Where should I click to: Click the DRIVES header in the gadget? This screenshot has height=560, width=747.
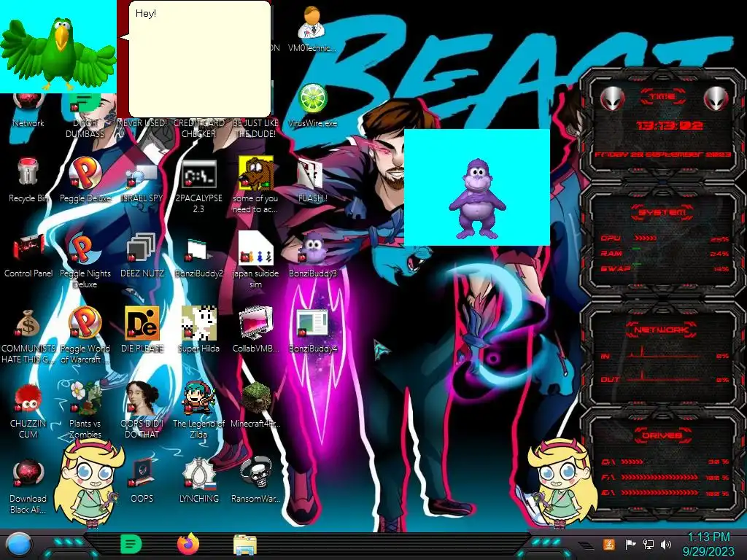point(662,435)
